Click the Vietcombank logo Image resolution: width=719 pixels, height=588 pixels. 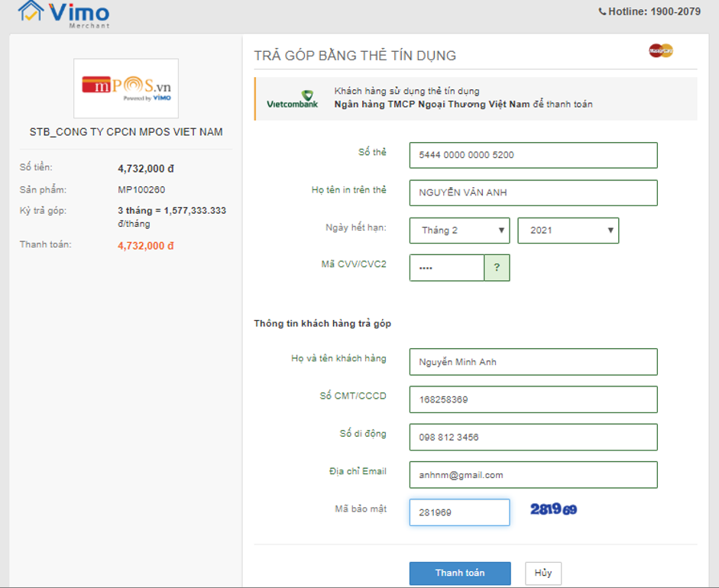[292, 99]
